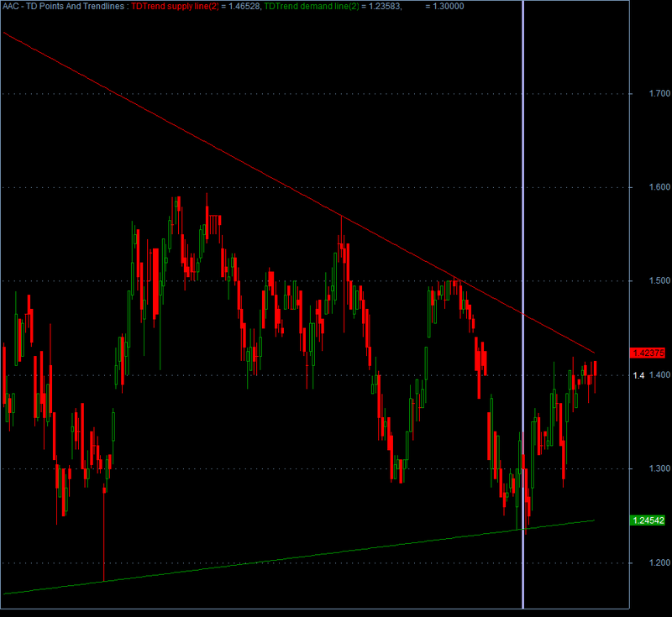672x617 pixels.
Task: Click the chart title 'AAC - TD Points And Trendlines'
Action: pyautogui.click(x=64, y=7)
